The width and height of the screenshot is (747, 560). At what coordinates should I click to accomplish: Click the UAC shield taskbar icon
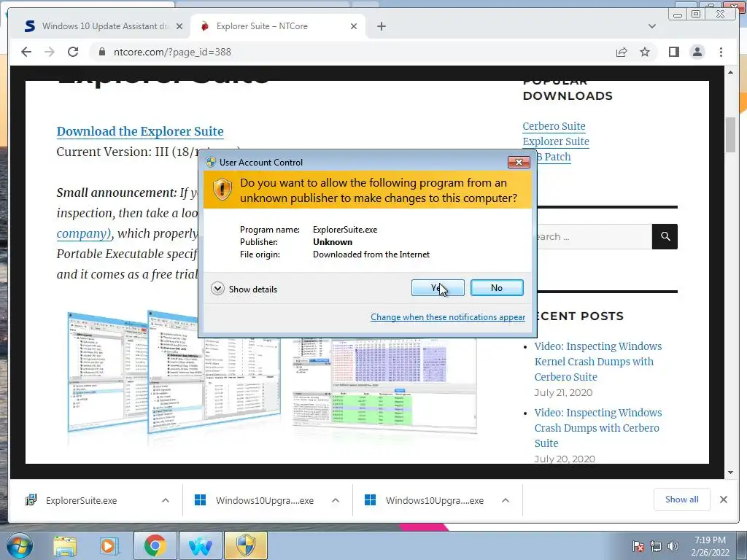click(x=246, y=546)
